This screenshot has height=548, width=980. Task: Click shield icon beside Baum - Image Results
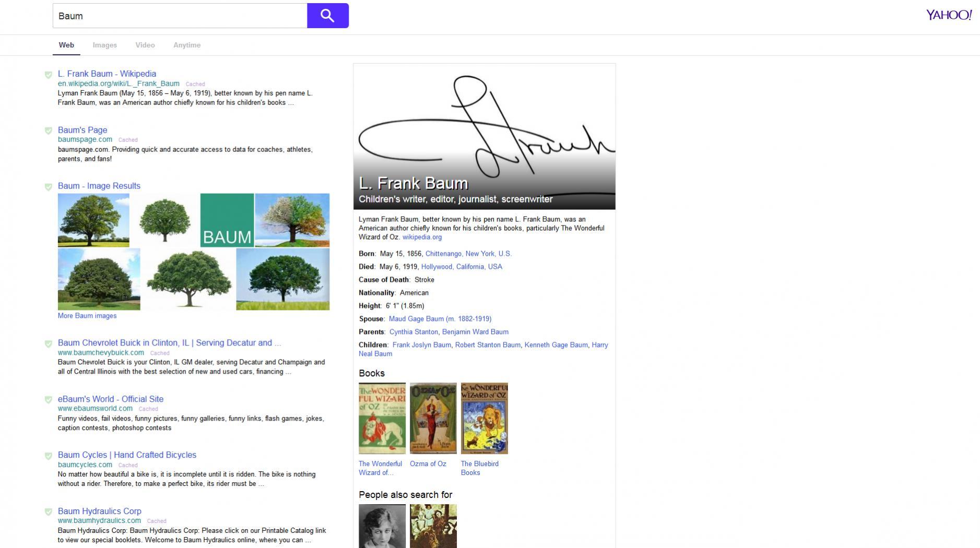(48, 187)
